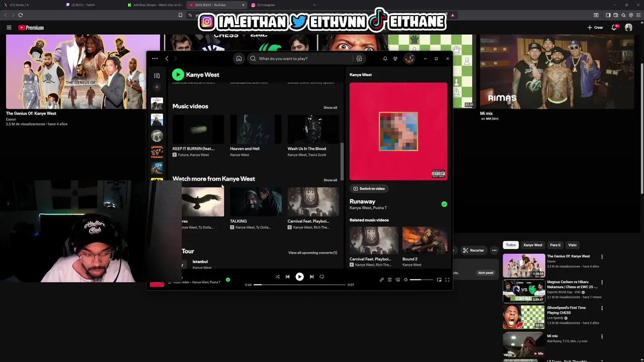Enter Spotify full screen mode icon

tap(447, 280)
